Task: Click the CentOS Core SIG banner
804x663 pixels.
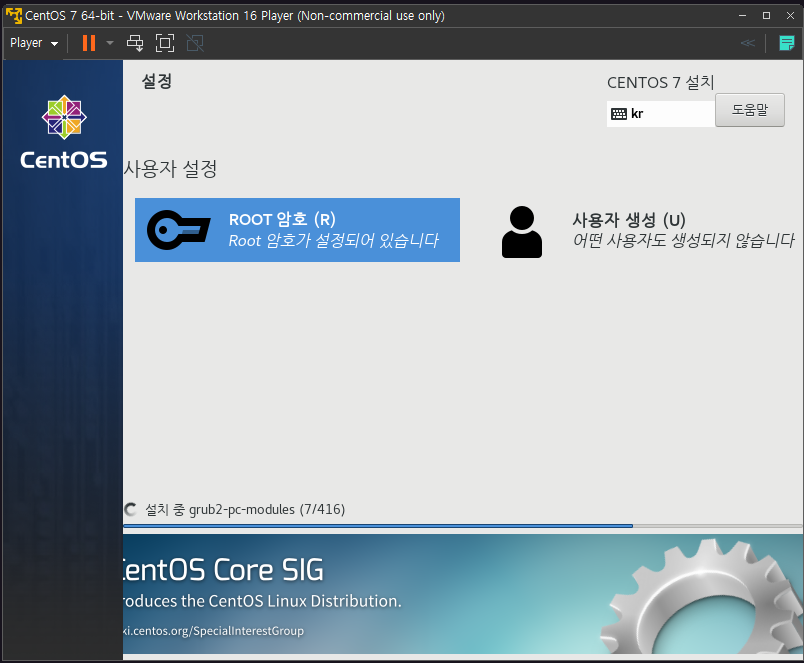Action: (x=463, y=594)
